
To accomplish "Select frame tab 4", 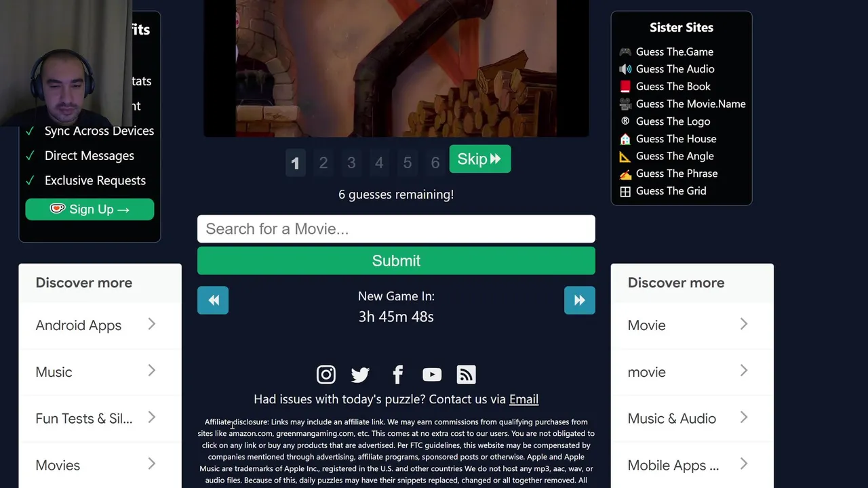I will [x=379, y=163].
